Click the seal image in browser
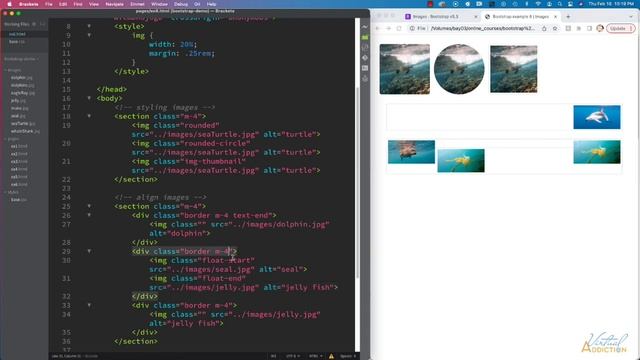 411,152
